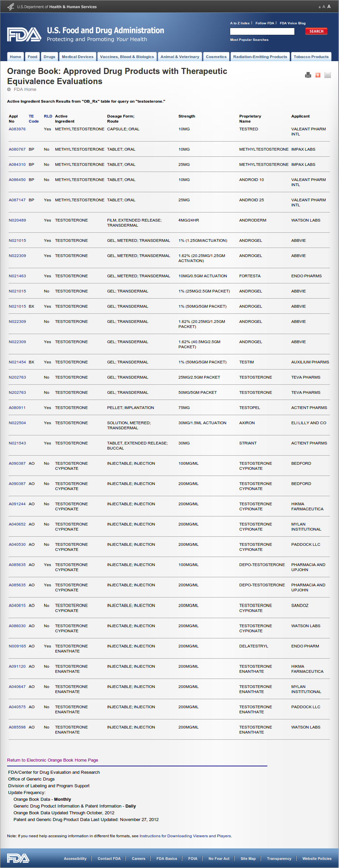The width and height of the screenshot is (339, 868).
Task: Open application A086450 for ANDROID 10
Action: tap(17, 180)
